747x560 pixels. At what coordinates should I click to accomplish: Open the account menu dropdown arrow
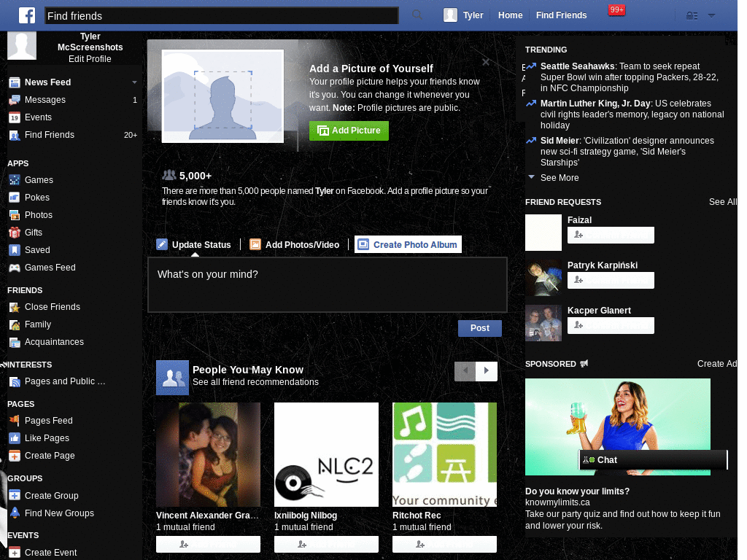pos(711,16)
